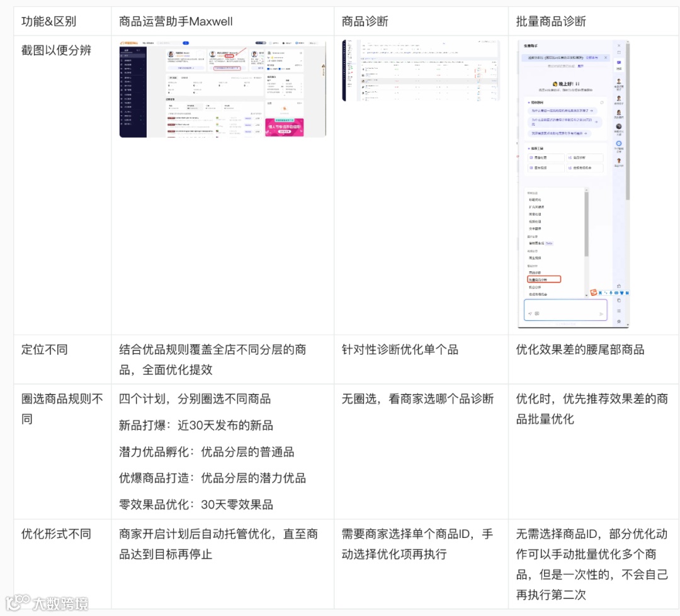Click the image upload icon in chat input
Viewport: 680px width, 616px height.
click(537, 313)
